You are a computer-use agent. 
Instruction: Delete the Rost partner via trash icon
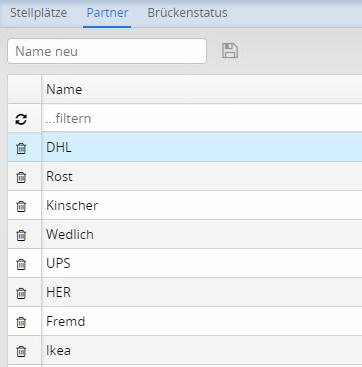[x=21, y=177]
